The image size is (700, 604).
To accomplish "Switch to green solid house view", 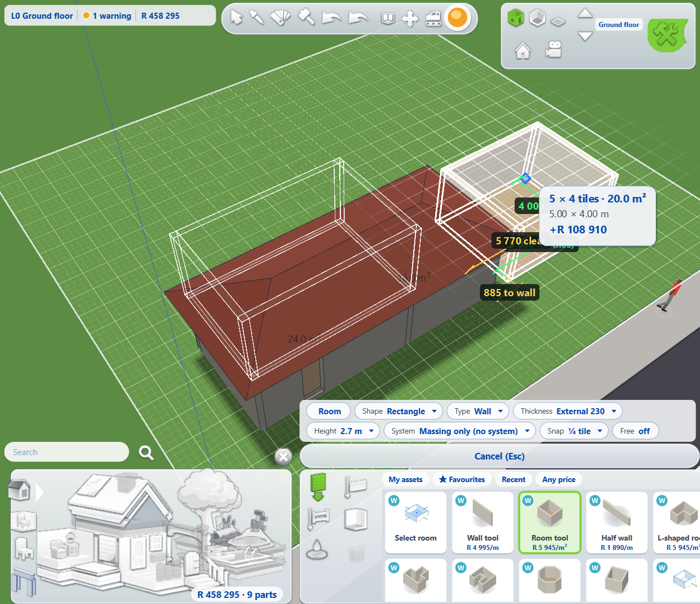I will click(516, 18).
